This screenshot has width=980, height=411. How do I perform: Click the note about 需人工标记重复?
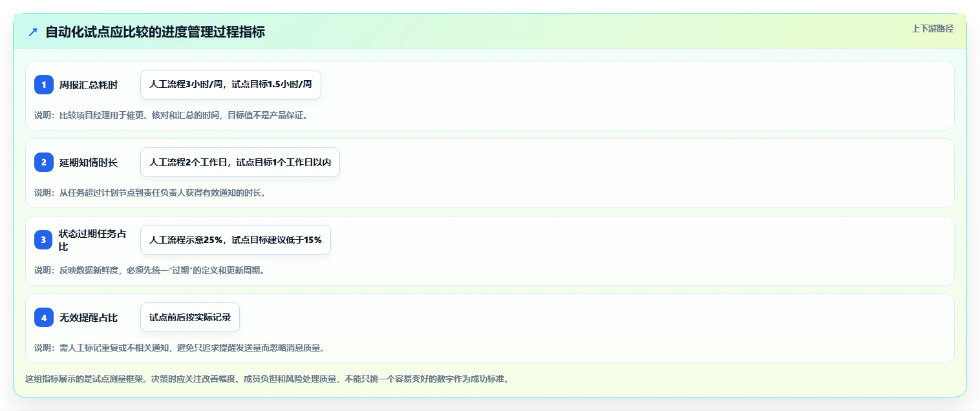[x=179, y=348]
